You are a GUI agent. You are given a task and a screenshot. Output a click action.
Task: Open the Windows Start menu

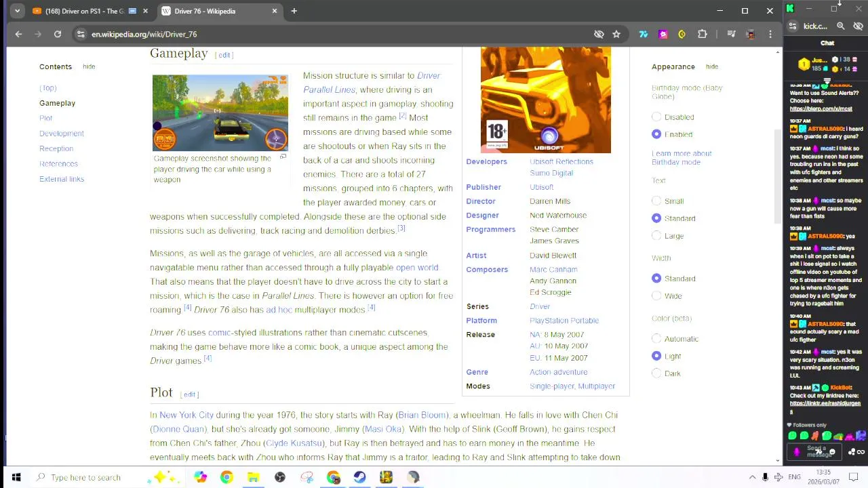16,477
